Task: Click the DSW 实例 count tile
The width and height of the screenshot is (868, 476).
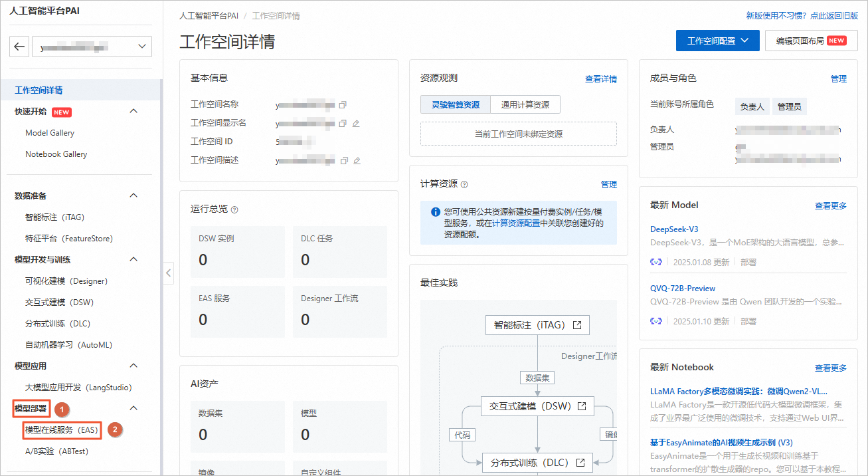Action: click(x=238, y=252)
